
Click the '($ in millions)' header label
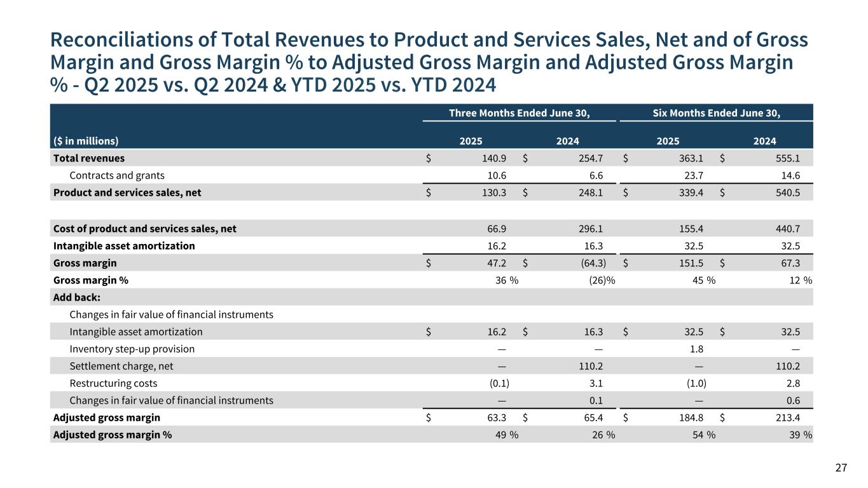point(85,141)
